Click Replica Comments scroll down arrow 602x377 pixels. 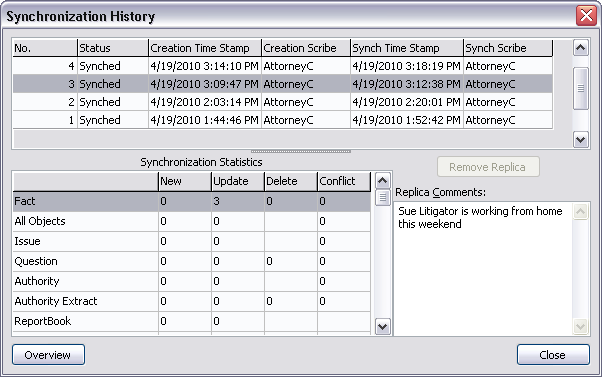pos(580,327)
